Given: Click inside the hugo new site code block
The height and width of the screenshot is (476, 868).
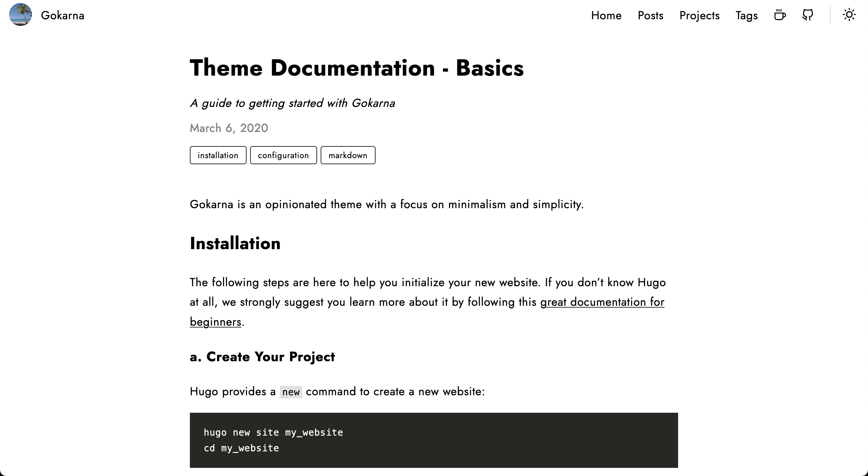Looking at the screenshot, I should (x=433, y=440).
